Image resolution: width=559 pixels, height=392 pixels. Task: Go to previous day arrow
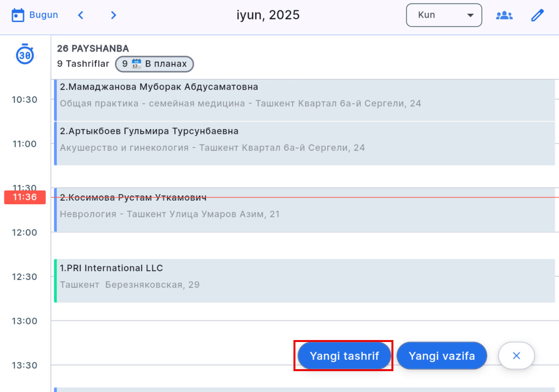(x=81, y=15)
